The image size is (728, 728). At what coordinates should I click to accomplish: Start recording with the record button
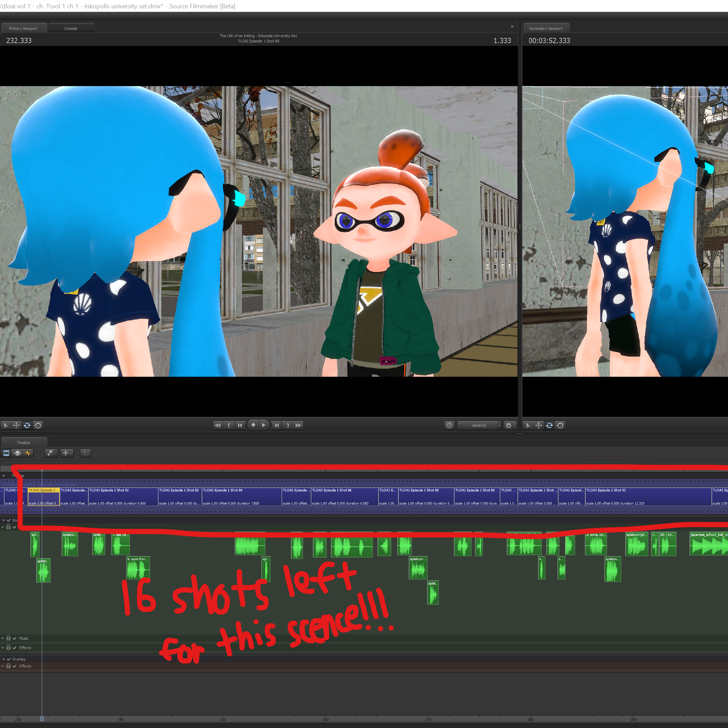click(x=253, y=425)
